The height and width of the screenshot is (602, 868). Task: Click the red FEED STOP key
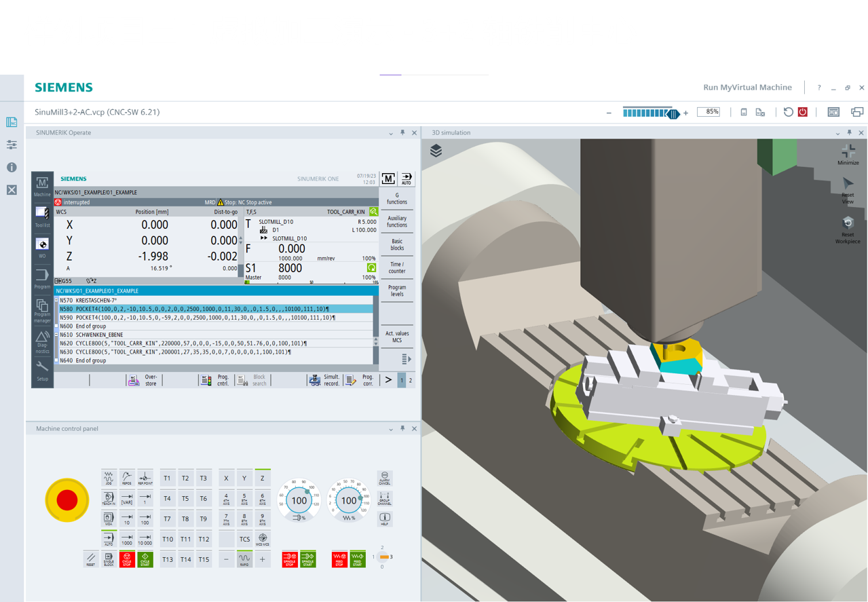(x=339, y=559)
